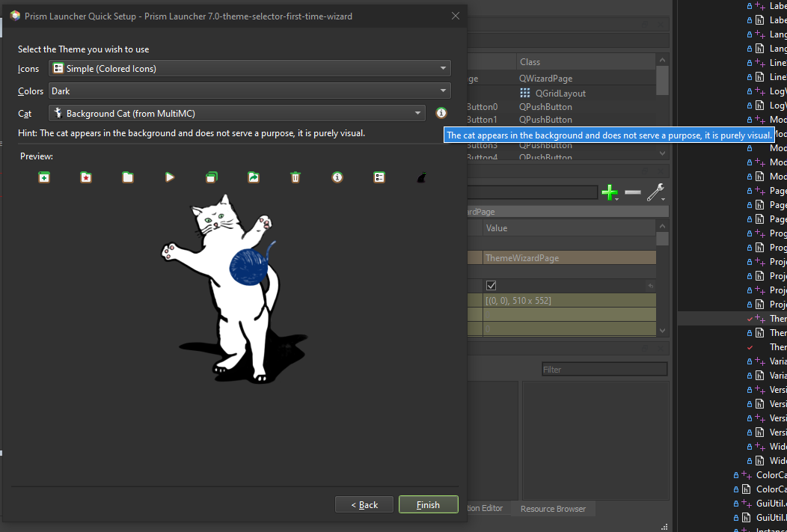Screen dimensions: 787x532
Task: Click the green plus add-instance preview icon
Action: pos(44,177)
